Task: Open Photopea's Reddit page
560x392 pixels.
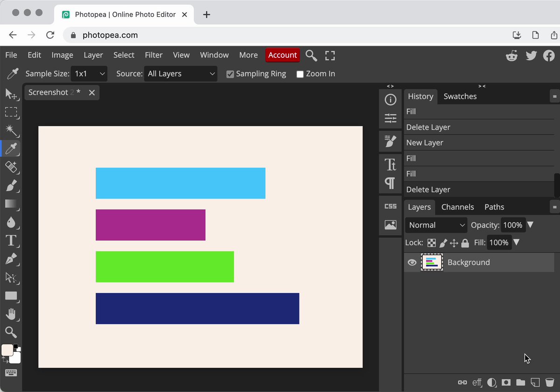Action: click(x=512, y=56)
